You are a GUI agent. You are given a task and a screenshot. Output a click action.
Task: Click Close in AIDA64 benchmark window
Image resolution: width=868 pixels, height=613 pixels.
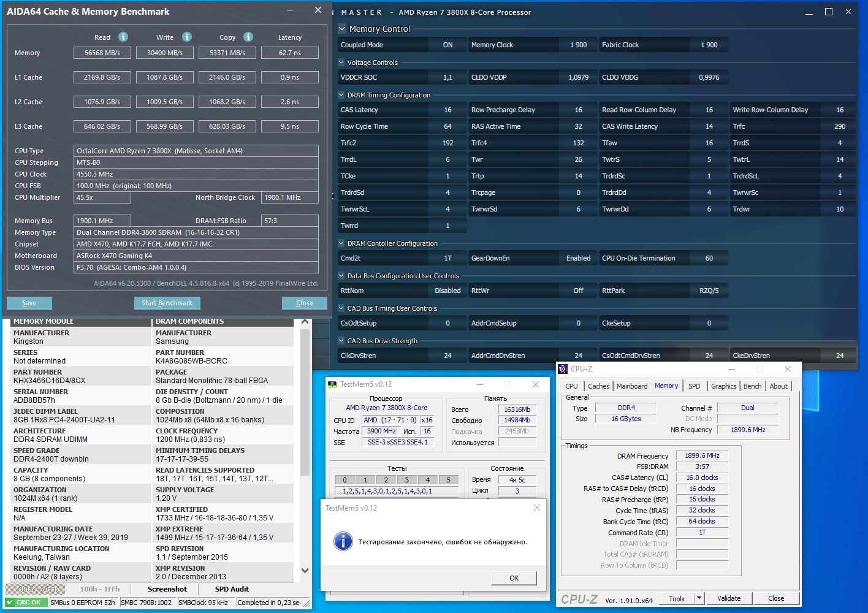[305, 303]
